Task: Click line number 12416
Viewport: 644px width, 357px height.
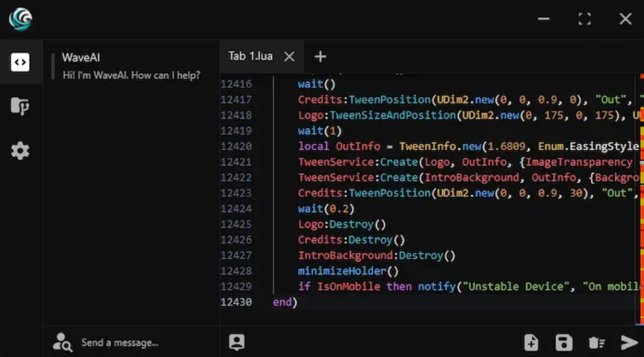Action: pos(236,84)
